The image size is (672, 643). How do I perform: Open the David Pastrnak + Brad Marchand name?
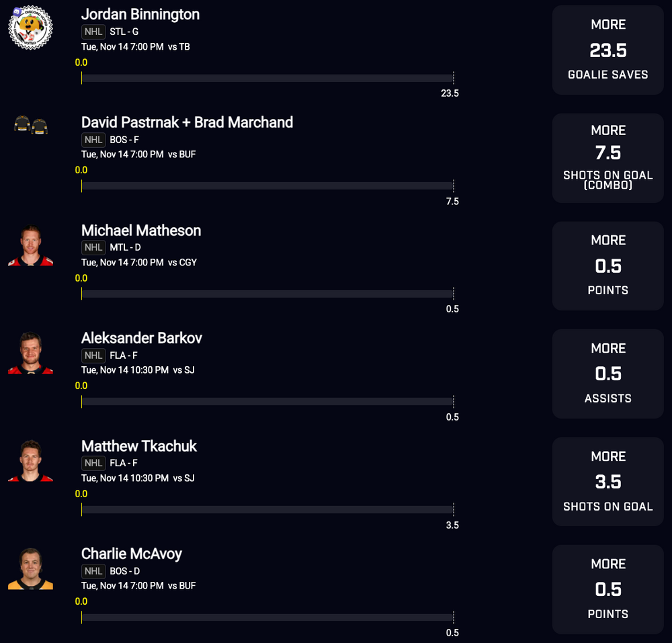pyautogui.click(x=187, y=122)
